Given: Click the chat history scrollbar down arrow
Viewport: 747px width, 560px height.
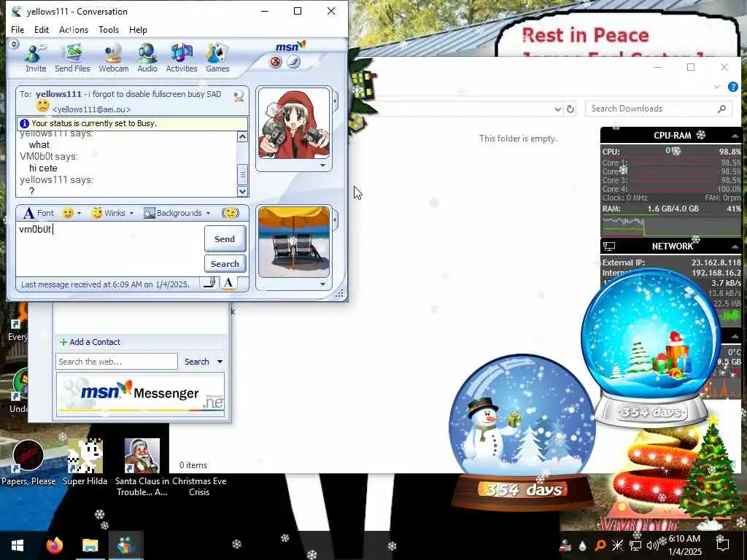Looking at the screenshot, I should pyautogui.click(x=242, y=191).
